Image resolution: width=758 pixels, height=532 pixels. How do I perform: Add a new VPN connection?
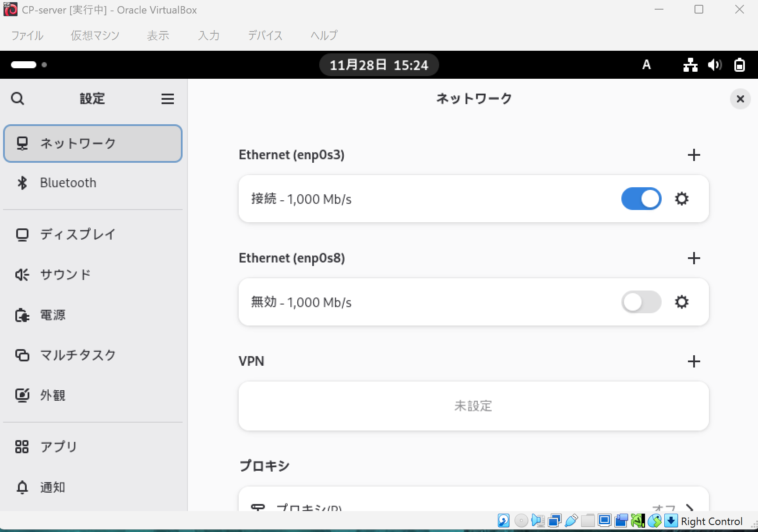[694, 361]
